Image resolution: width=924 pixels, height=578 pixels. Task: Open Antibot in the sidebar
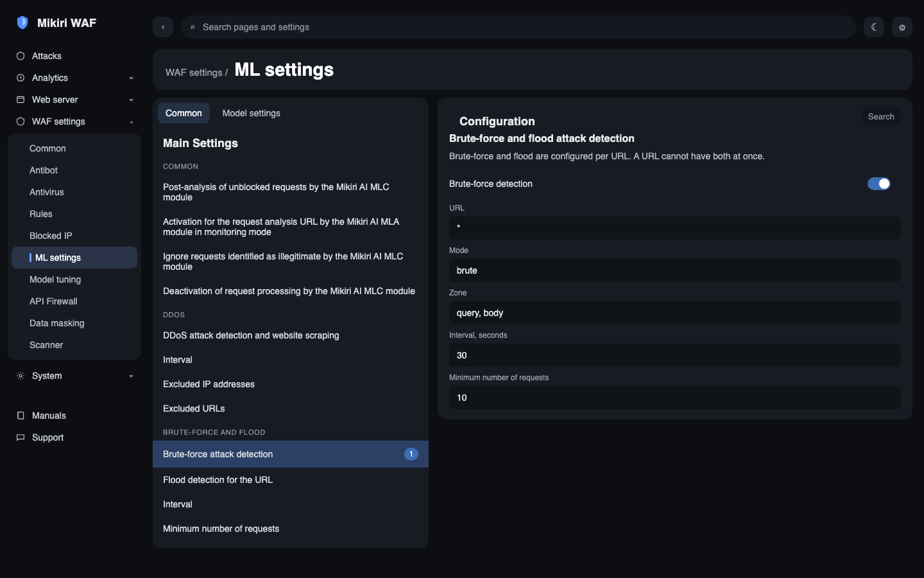click(x=74, y=170)
